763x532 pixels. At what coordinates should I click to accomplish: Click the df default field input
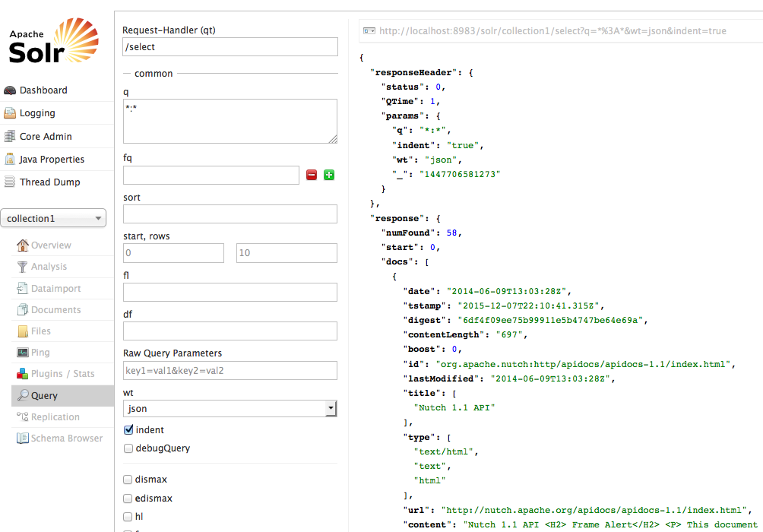[230, 331]
